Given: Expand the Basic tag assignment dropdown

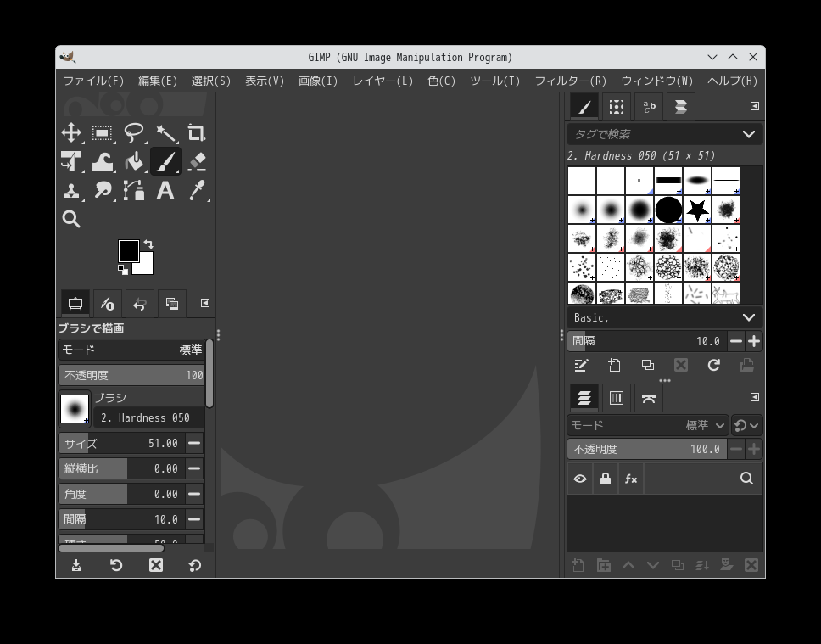Looking at the screenshot, I should click(x=749, y=317).
